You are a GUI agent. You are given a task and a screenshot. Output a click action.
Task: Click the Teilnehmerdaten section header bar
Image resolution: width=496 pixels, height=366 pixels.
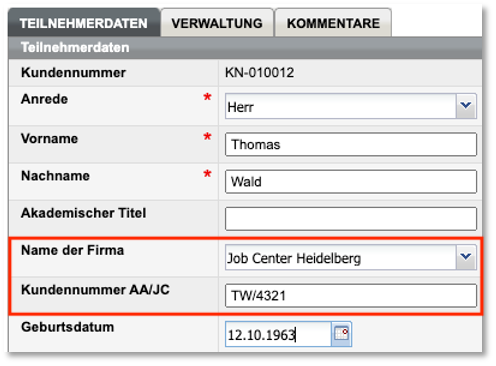pyautogui.click(x=245, y=48)
